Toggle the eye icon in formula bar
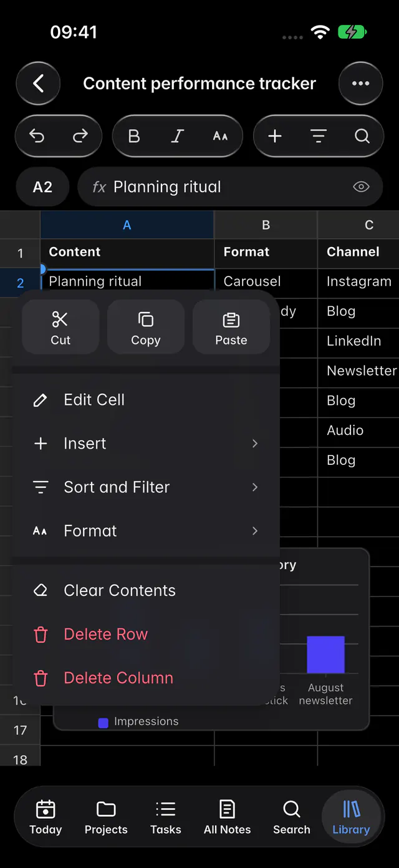This screenshot has width=399, height=868. (361, 187)
